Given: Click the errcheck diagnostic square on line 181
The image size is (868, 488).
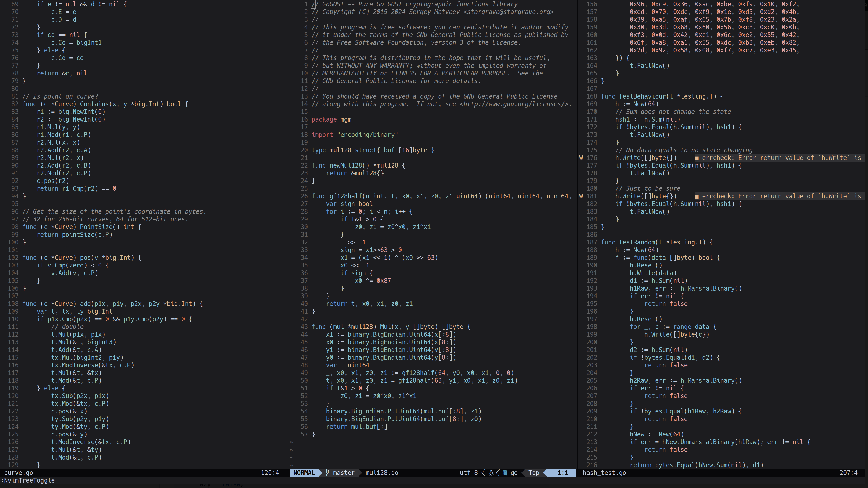Looking at the screenshot, I should point(696,196).
